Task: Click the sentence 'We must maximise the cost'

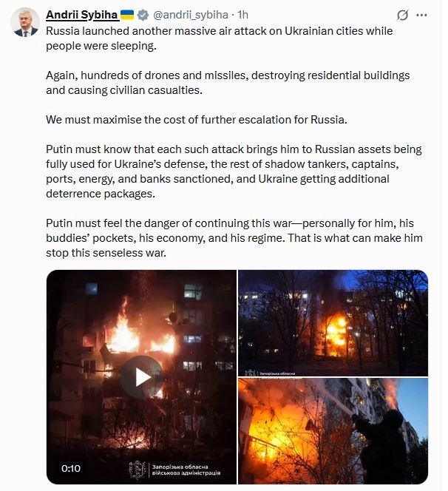Action: (197, 120)
